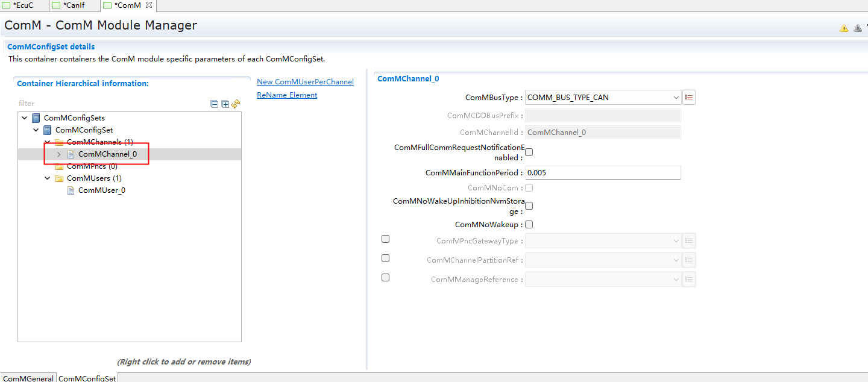The image size is (868, 382).
Task: Enable ComMFullCommRequestNotificationEnabled checkbox
Action: pos(529,152)
